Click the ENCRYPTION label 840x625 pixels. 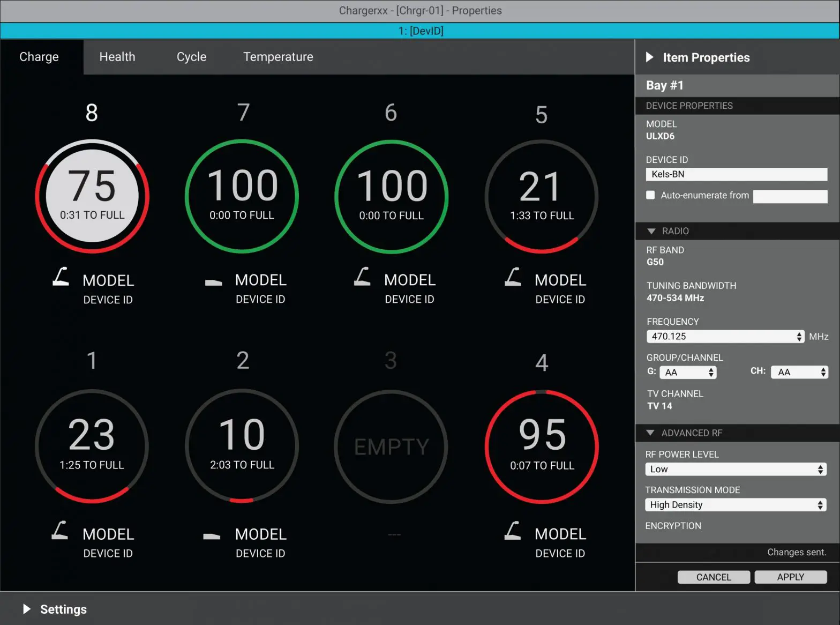tap(673, 526)
